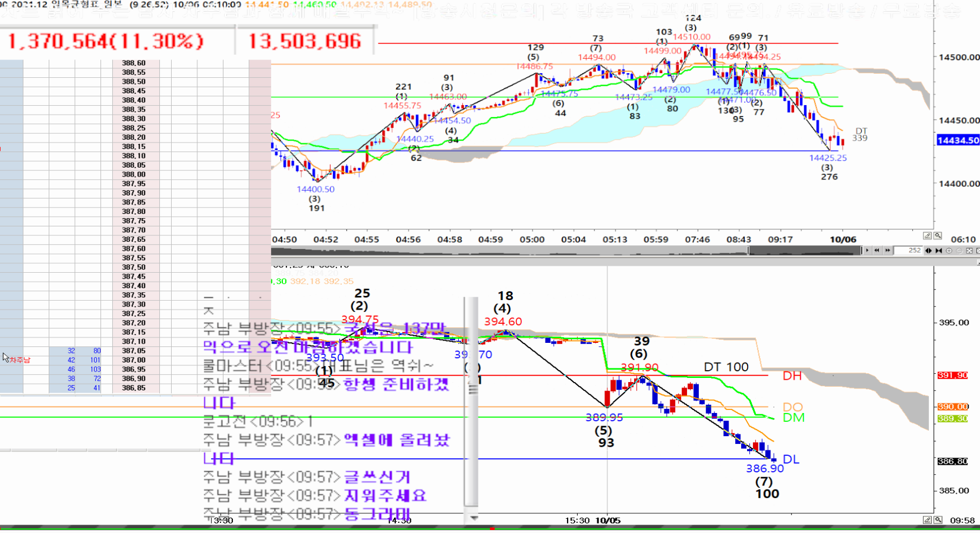Image resolution: width=980 pixels, height=533 pixels.
Task: Click the pencil drawing tool on upper chart
Action: (927, 236)
